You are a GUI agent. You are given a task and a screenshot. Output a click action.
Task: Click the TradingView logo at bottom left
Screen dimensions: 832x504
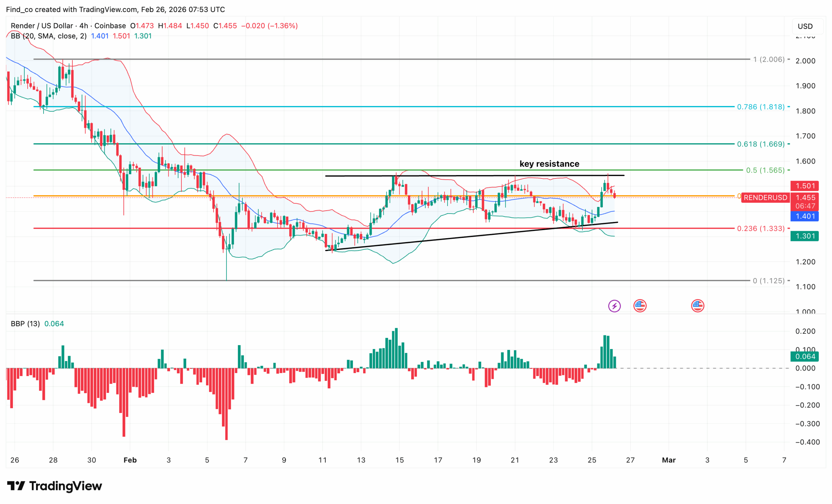click(54, 486)
